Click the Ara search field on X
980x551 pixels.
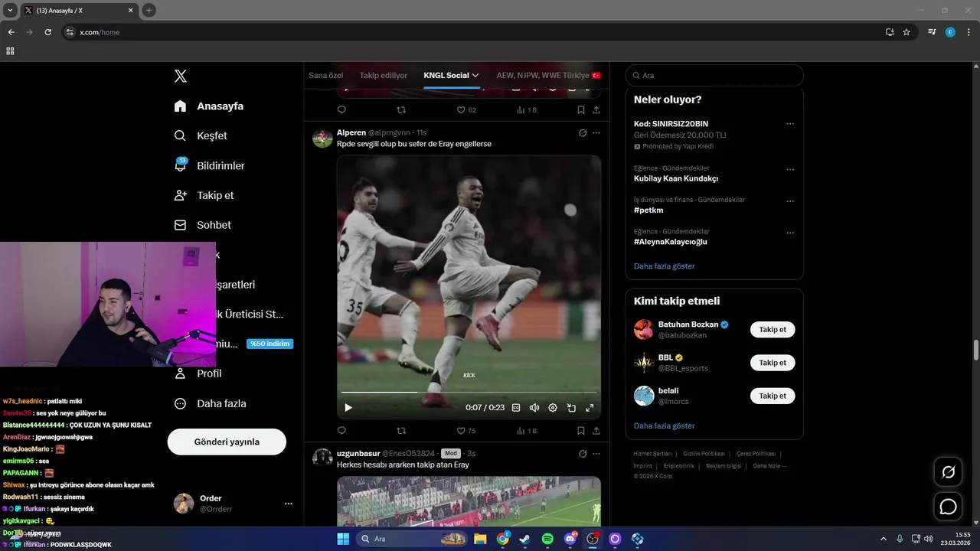pos(714,76)
